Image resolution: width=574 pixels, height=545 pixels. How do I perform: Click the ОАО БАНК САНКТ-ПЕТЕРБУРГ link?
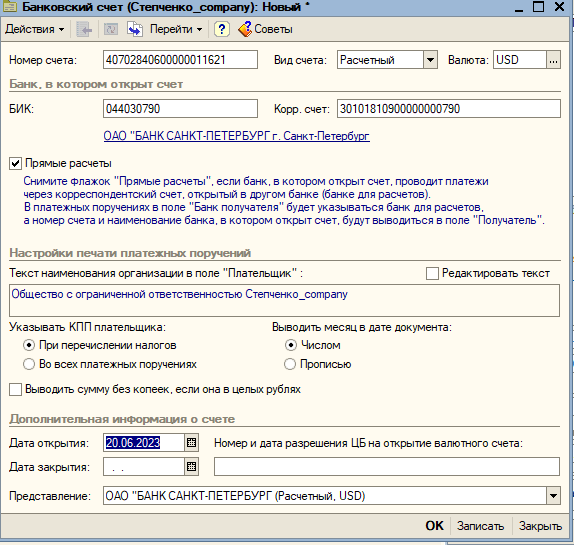coord(236,136)
